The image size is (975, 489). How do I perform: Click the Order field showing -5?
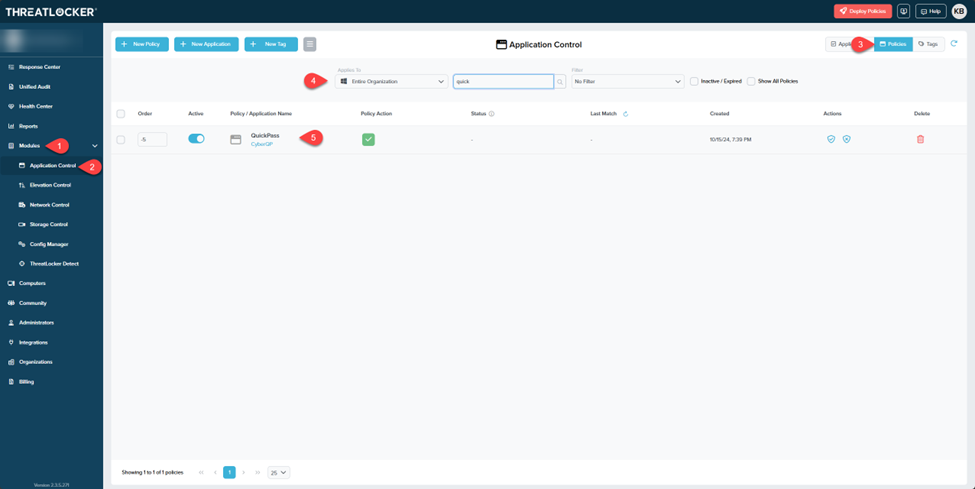click(152, 139)
